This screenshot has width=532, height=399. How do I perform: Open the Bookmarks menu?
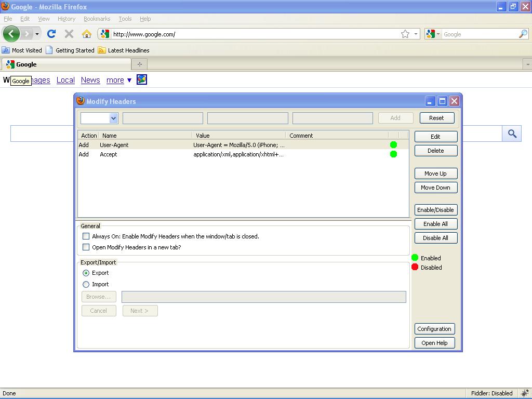[97, 19]
